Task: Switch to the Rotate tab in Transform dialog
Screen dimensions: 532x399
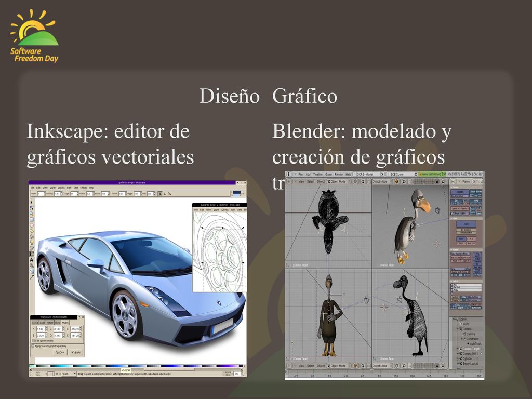Action: (50, 323)
